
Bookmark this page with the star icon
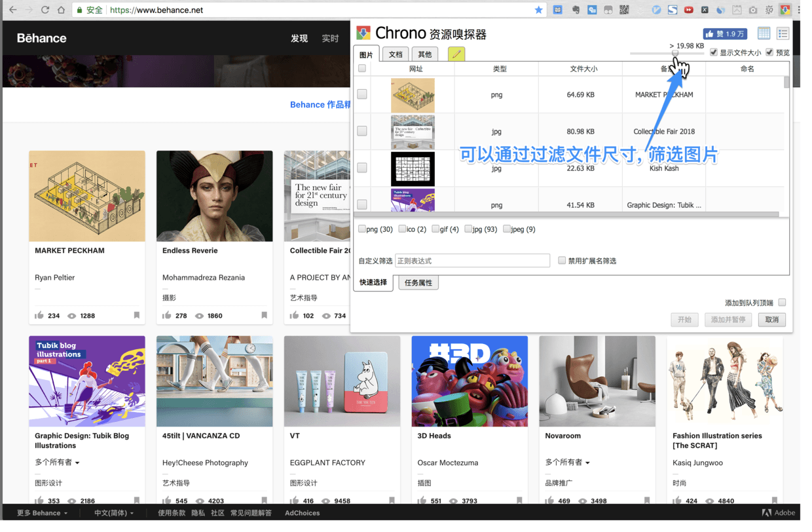[538, 10]
